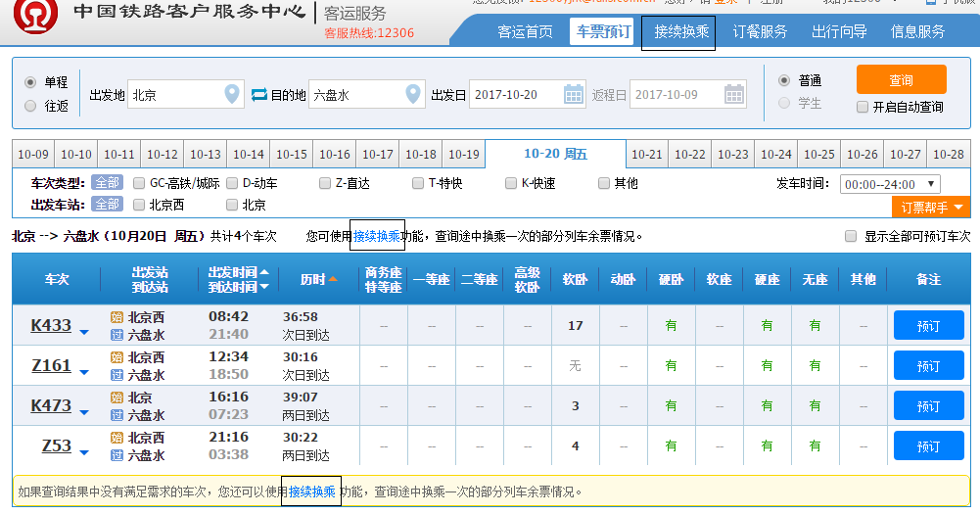The height and width of the screenshot is (515, 980).
Task: Expand K433 train stop details arrow
Action: tap(84, 333)
